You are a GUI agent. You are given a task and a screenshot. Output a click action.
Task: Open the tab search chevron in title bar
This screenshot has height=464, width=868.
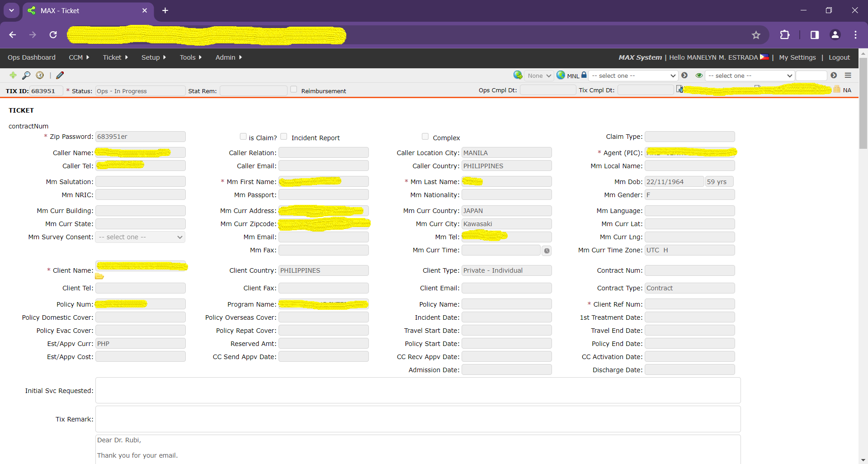tap(11, 10)
